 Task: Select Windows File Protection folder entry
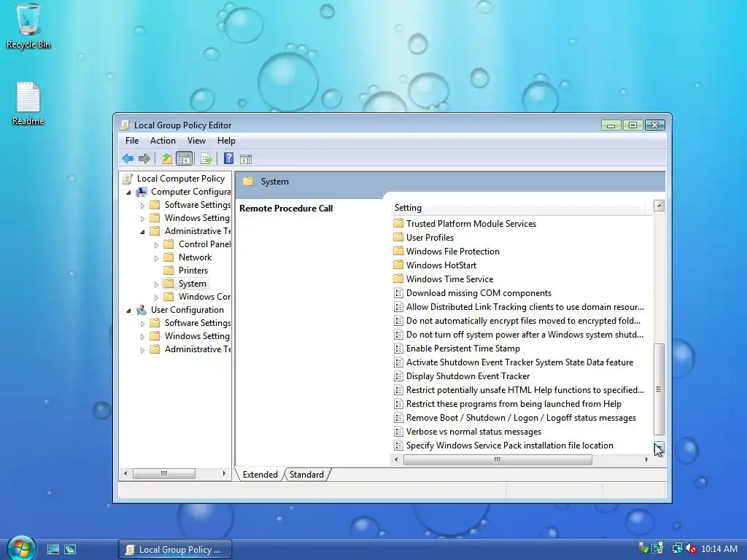click(x=452, y=251)
